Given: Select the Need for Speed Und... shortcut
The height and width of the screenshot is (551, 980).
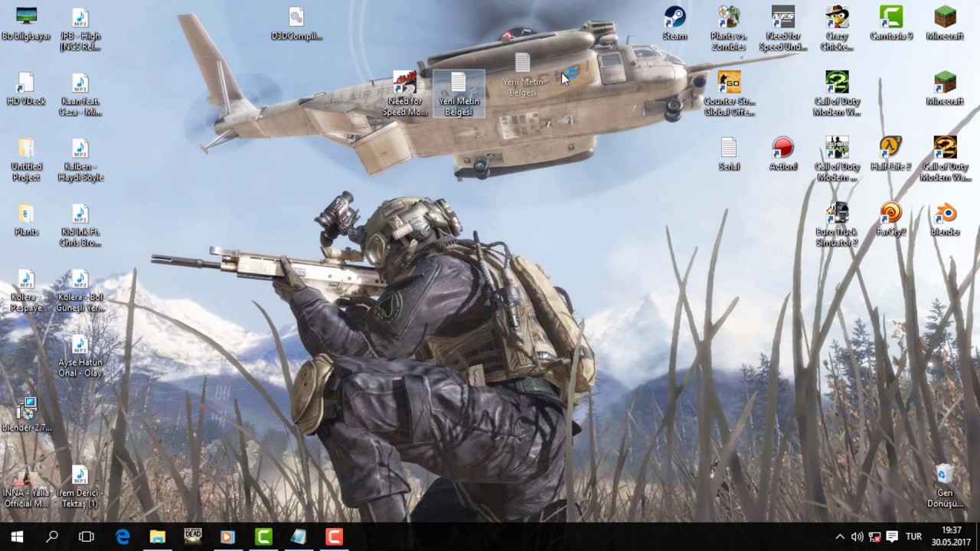Looking at the screenshot, I should point(783,29).
